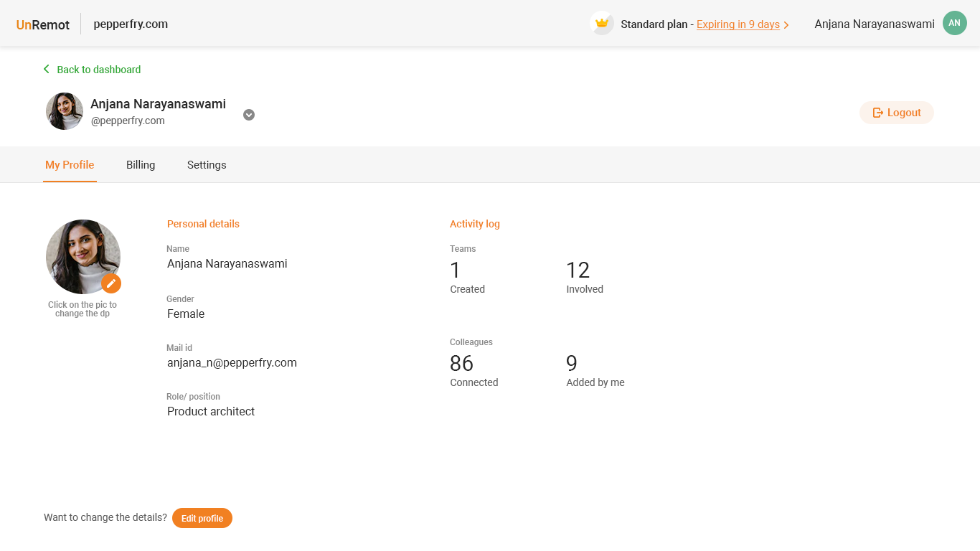Click the small header profile photo
The height and width of the screenshot is (551, 980).
[65, 111]
